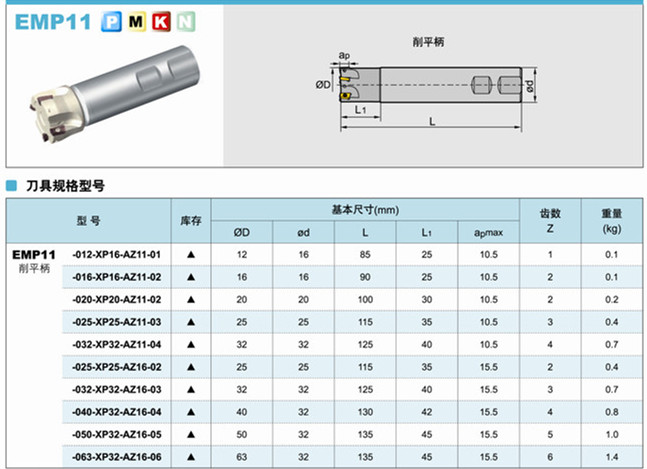Select model -050-XP32-AZ16-05
The image size is (647, 469).
pyautogui.click(x=117, y=433)
